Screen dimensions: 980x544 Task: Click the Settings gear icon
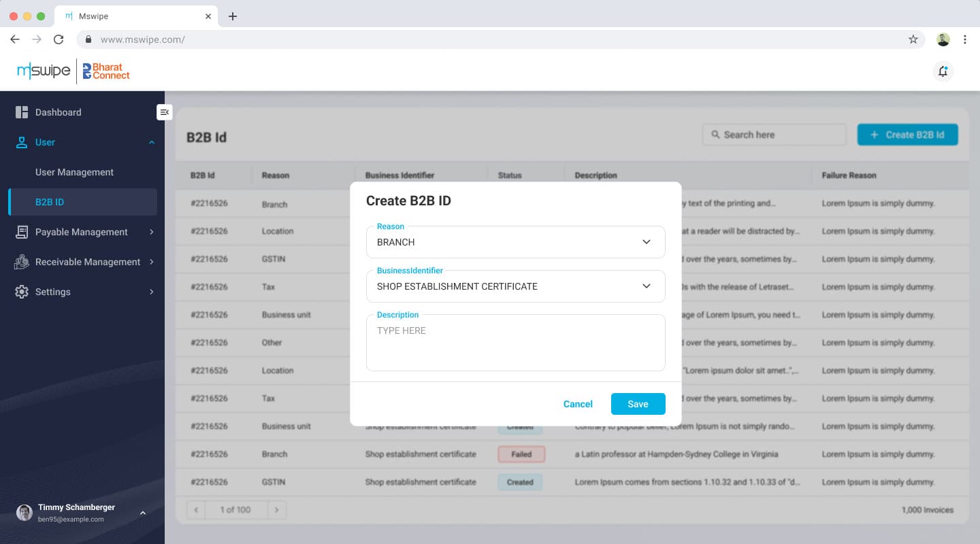click(22, 292)
